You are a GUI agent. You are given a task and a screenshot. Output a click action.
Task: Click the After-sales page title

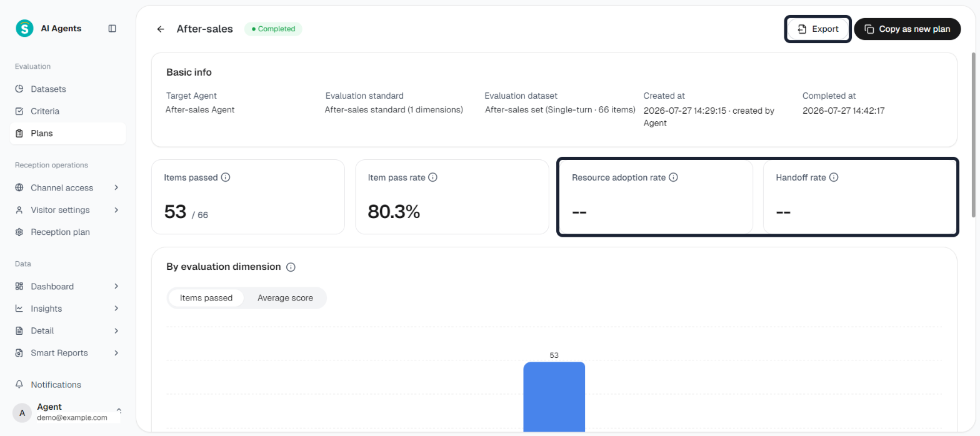click(204, 29)
